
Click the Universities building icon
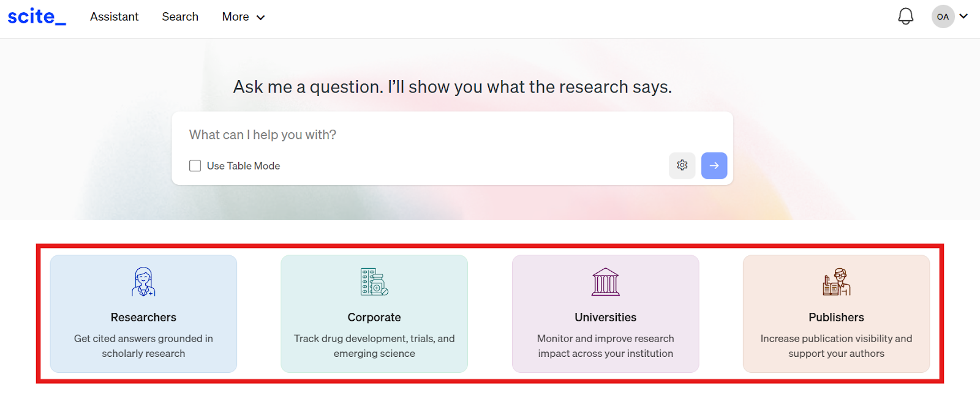coord(606,282)
